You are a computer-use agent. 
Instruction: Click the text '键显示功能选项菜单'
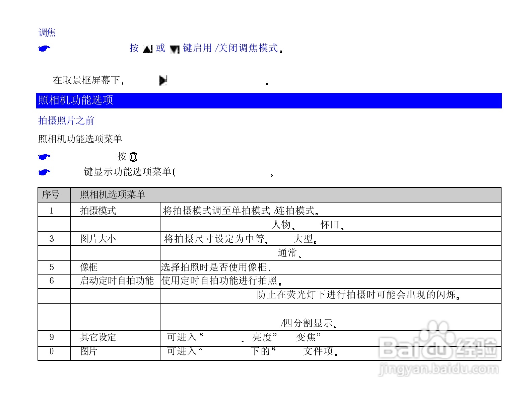coord(127,172)
